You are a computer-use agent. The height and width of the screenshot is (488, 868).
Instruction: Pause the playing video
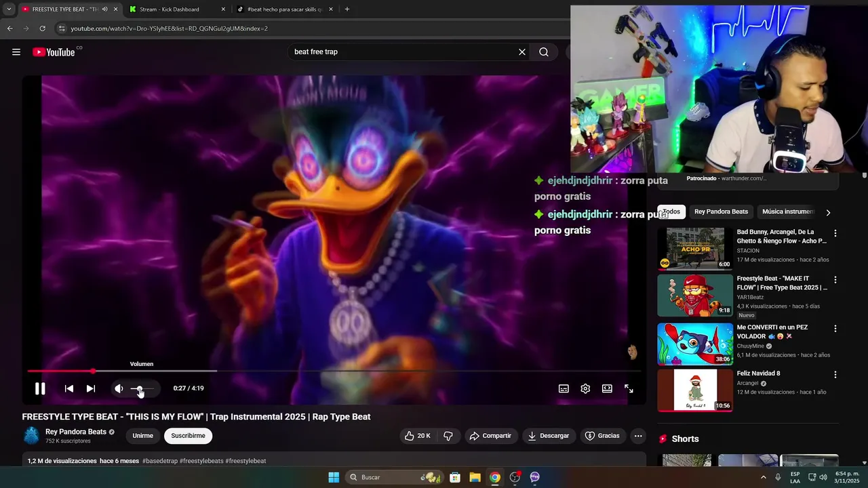pyautogui.click(x=40, y=388)
